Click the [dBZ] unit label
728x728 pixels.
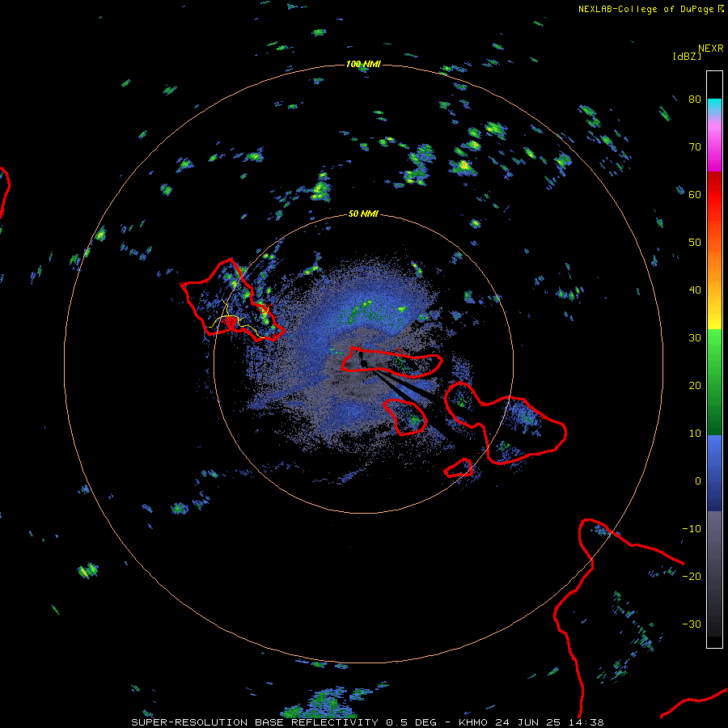(687, 56)
